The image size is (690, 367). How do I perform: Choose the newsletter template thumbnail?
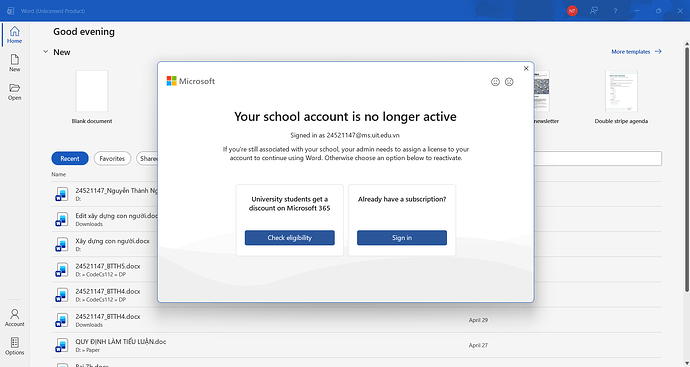542,91
